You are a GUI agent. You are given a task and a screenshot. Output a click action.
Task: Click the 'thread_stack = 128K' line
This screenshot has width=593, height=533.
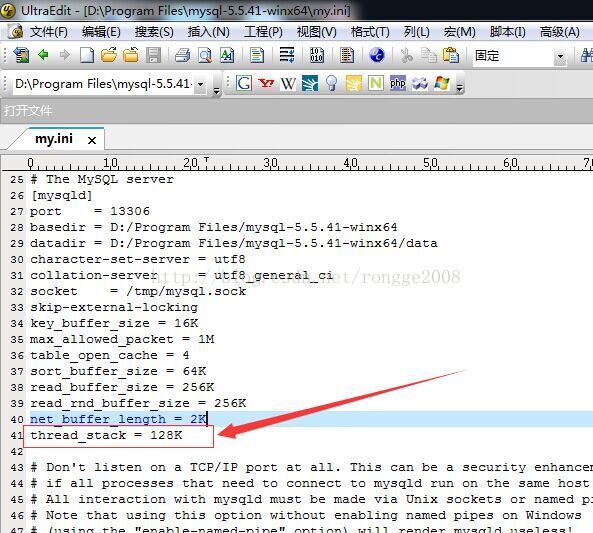pyautogui.click(x=106, y=435)
